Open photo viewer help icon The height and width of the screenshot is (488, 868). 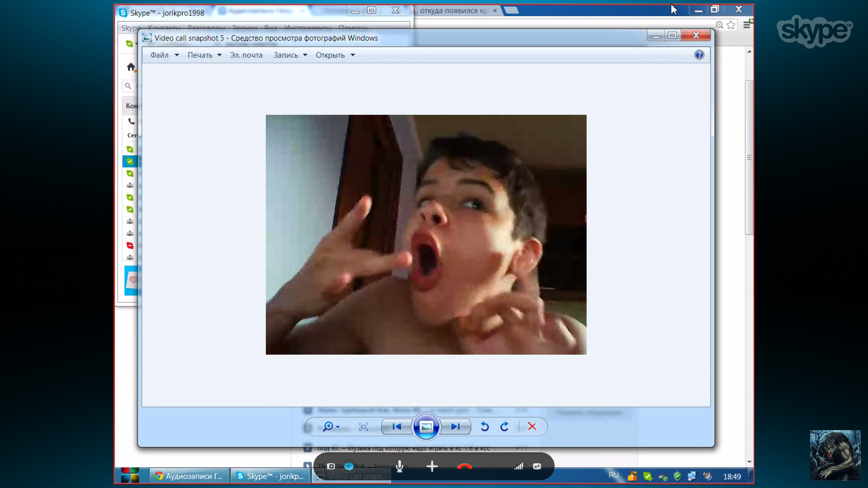pos(699,55)
